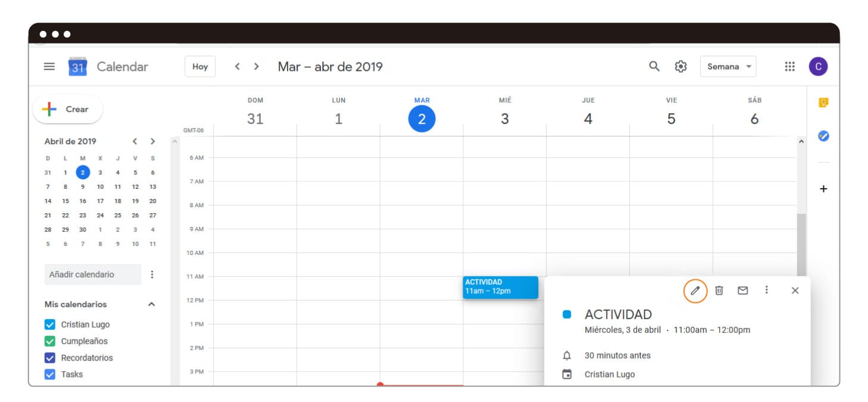Click the envelope email guests icon
The image size is (868, 402).
point(742,291)
